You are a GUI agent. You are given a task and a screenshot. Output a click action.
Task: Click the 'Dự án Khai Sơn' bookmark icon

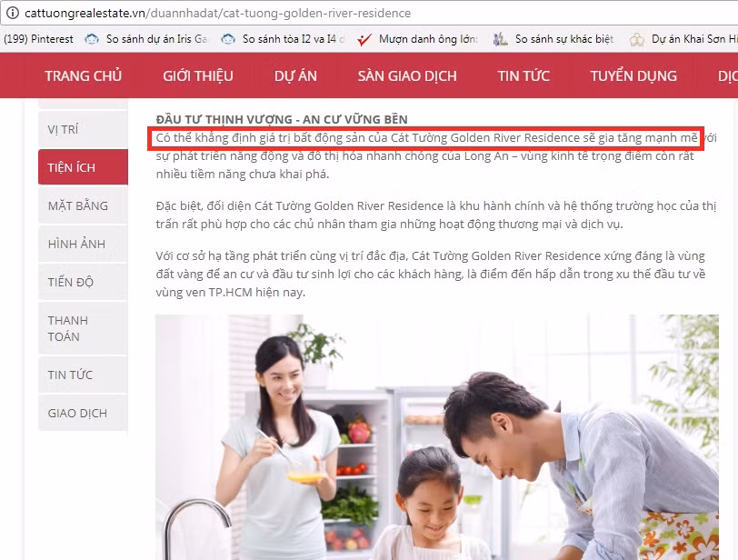637,39
